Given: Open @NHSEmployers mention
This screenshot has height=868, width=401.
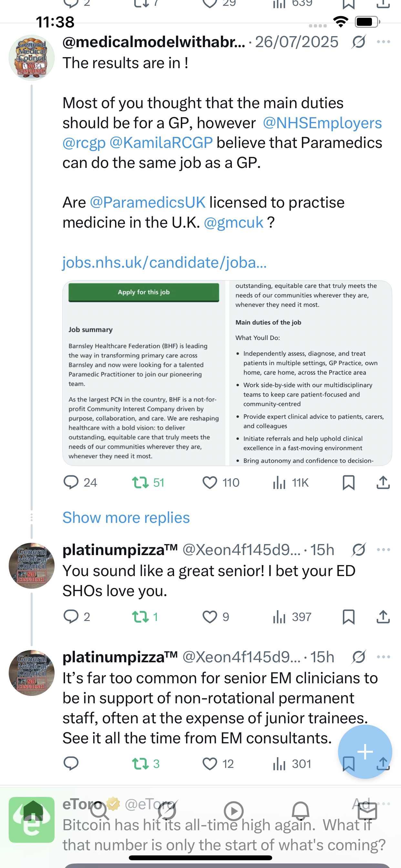Looking at the screenshot, I should 322,123.
